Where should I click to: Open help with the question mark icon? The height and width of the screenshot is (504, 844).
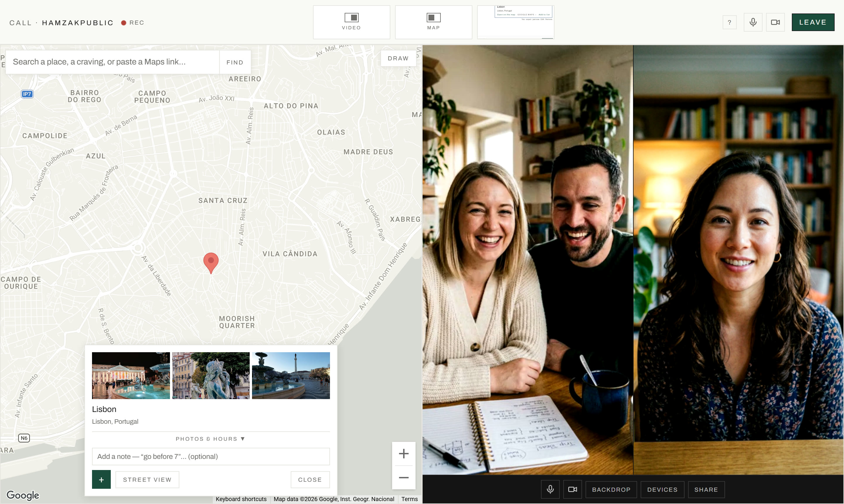[729, 22]
